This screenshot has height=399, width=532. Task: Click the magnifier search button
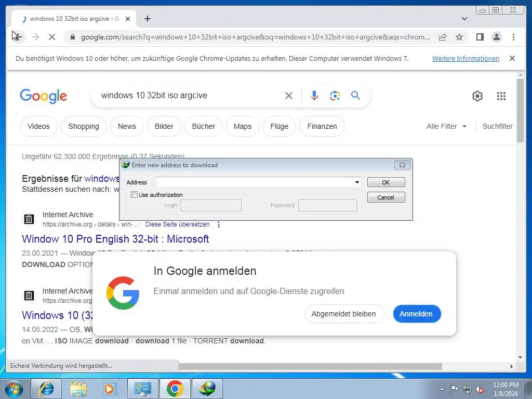point(355,96)
